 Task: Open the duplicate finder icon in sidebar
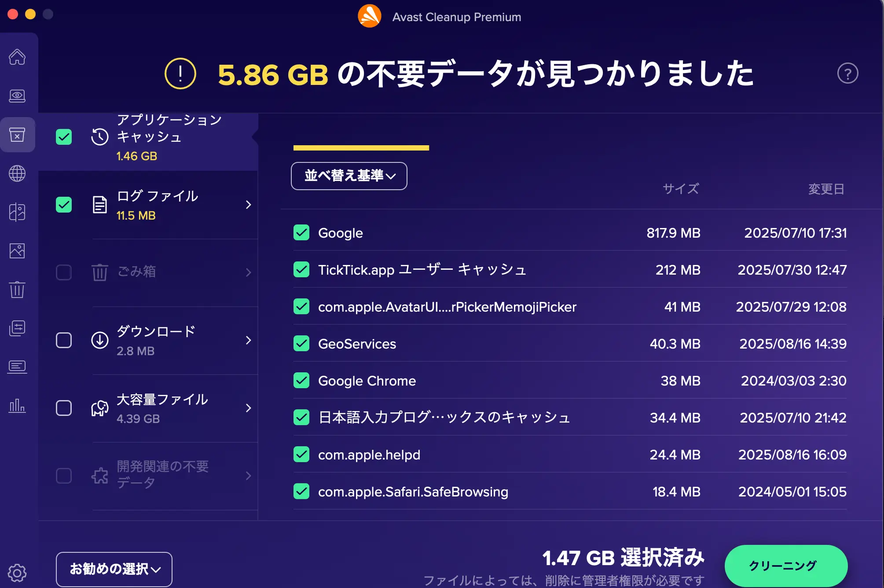(x=17, y=212)
